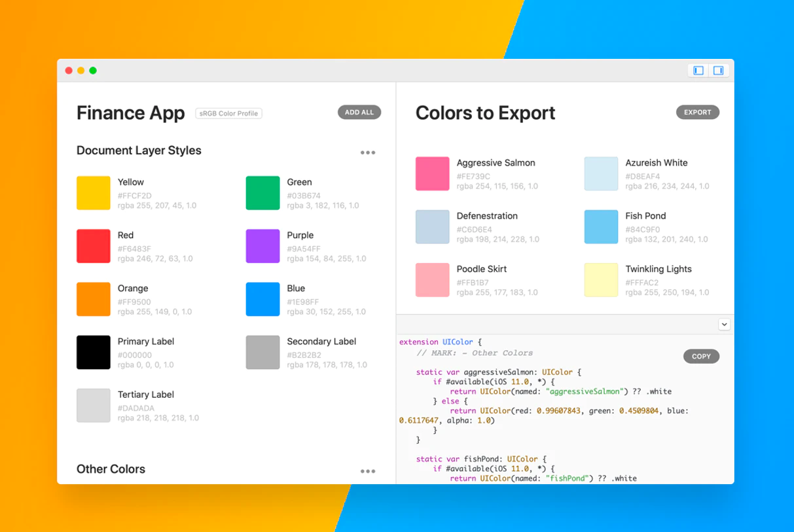Open the Document Layer Styles options menu
794x532 pixels.
pyautogui.click(x=368, y=152)
